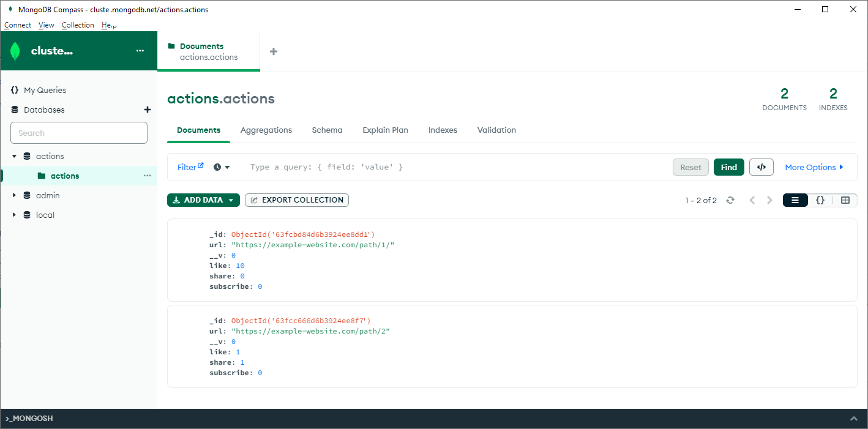Click the Find button
Screen dimensions: 868x429
pyautogui.click(x=728, y=166)
